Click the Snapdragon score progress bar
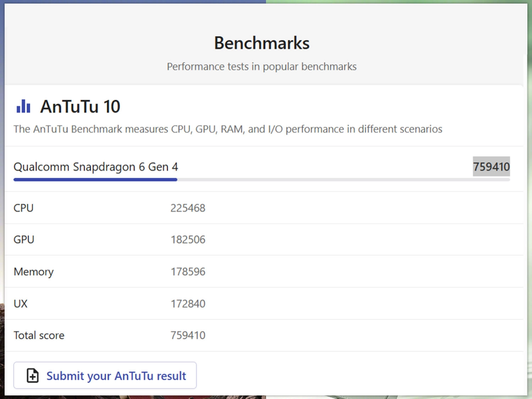 (262, 180)
